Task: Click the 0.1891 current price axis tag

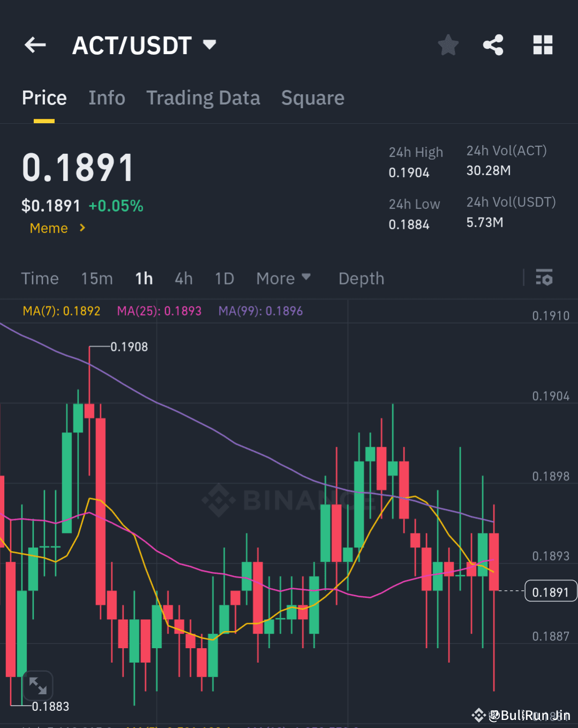Action: (550, 592)
